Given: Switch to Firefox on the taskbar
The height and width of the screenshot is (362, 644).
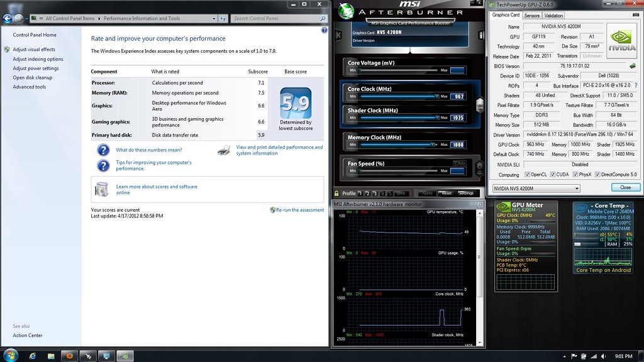Looking at the screenshot, I should point(69,356).
